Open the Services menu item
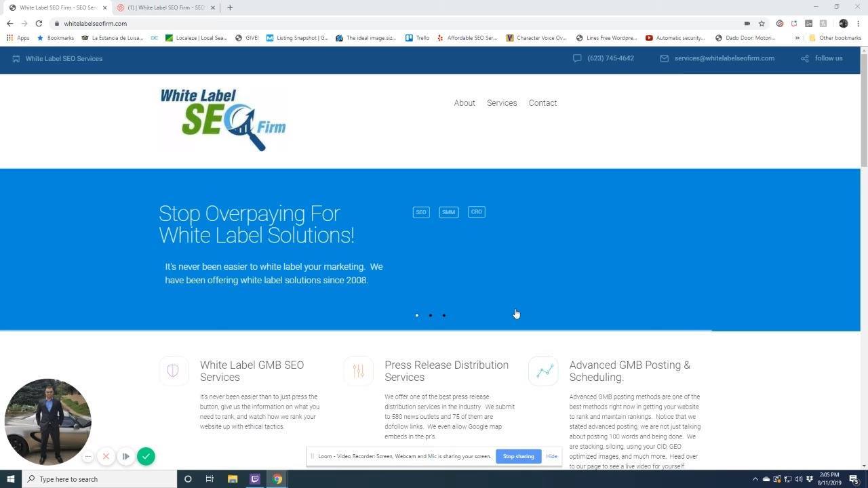 coord(502,103)
